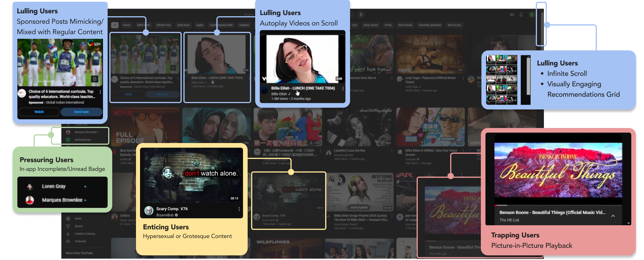Expand the Benson Boone mini player chevron
644x260 pixels.
613,216
